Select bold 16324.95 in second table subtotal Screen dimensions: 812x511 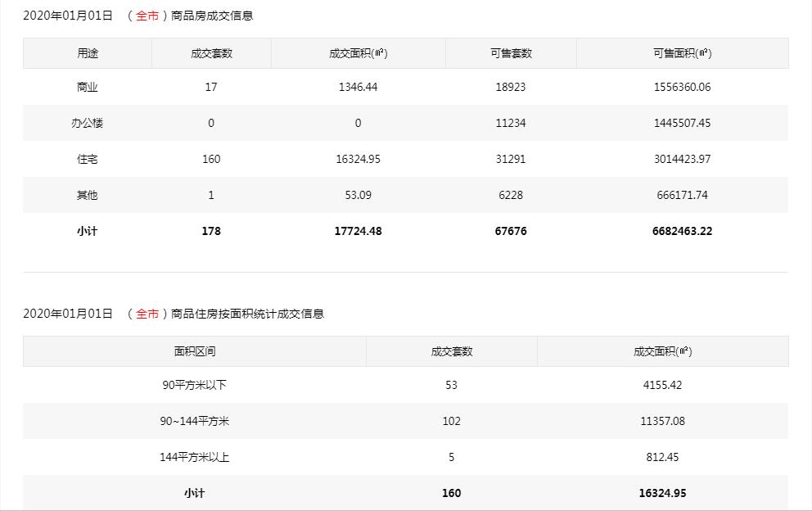point(663,493)
